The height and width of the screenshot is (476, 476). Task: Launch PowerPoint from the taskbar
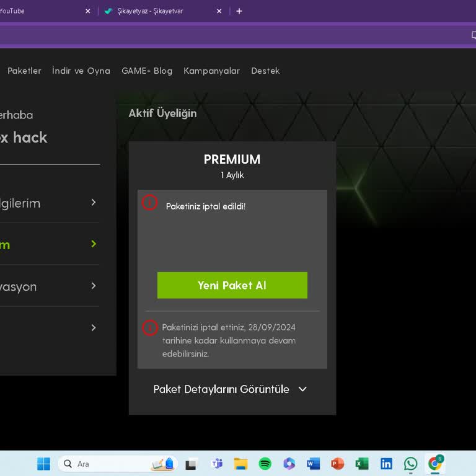click(x=338, y=464)
